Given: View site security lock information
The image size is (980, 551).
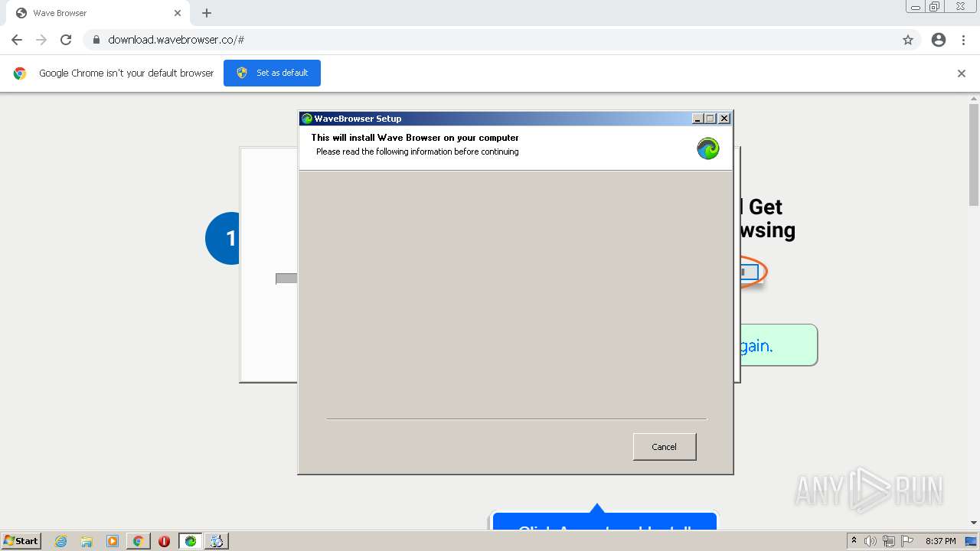Looking at the screenshot, I should [x=96, y=40].
